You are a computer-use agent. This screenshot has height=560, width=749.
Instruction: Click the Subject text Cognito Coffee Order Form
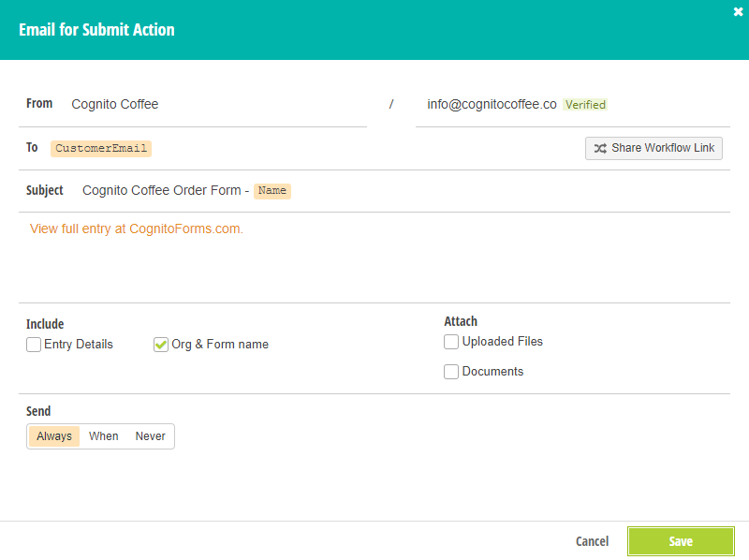pyautogui.click(x=161, y=190)
